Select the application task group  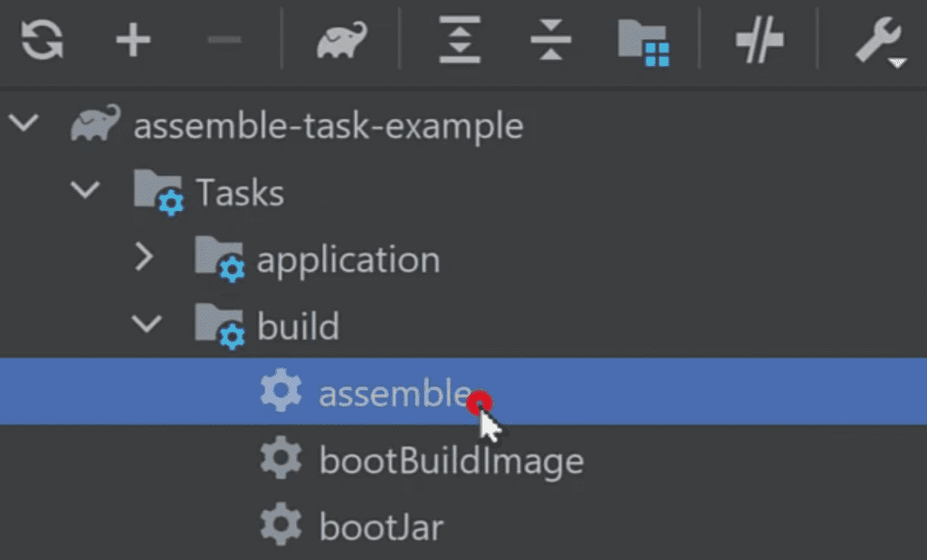(x=348, y=260)
